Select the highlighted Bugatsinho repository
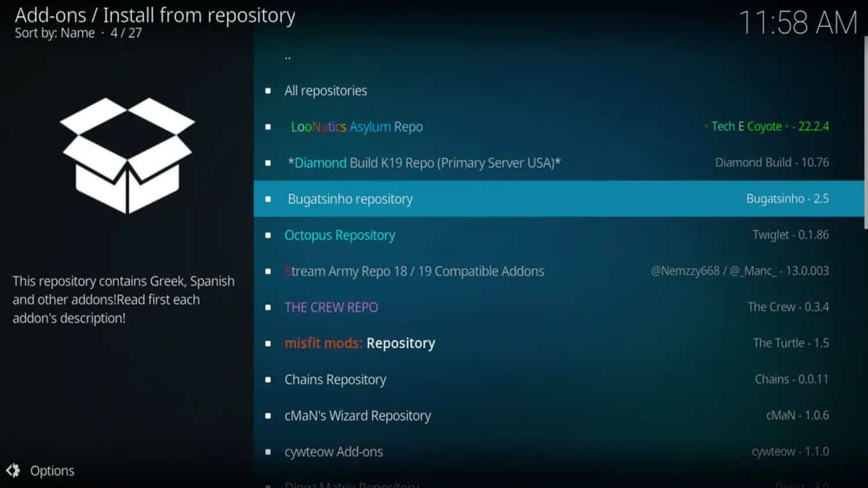Image resolution: width=868 pixels, height=488 pixels. 559,199
